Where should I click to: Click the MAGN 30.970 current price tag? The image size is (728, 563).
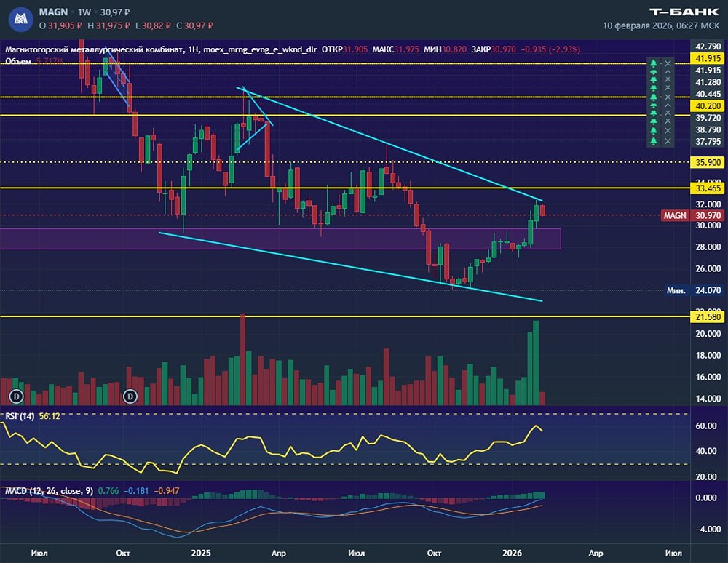tap(692, 215)
